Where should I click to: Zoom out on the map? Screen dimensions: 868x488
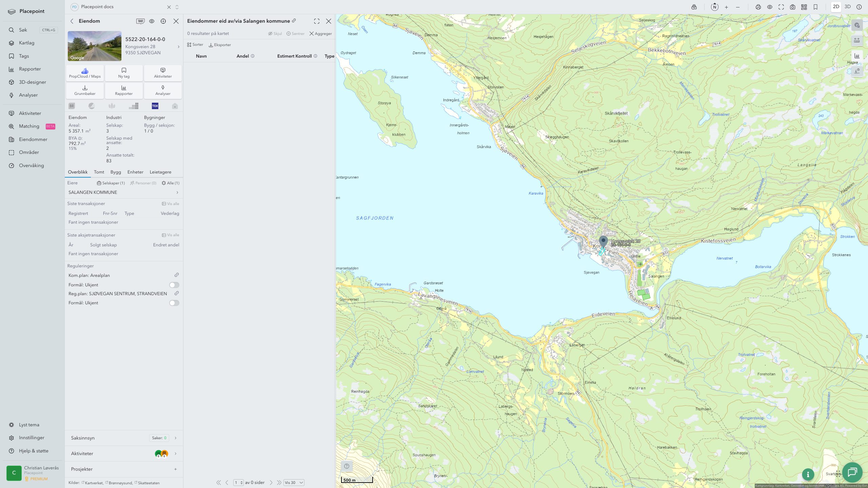point(738,7)
